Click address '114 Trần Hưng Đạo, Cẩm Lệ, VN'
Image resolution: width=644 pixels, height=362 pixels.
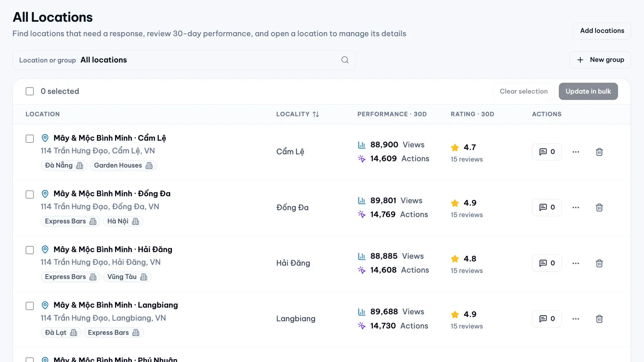coord(98,151)
